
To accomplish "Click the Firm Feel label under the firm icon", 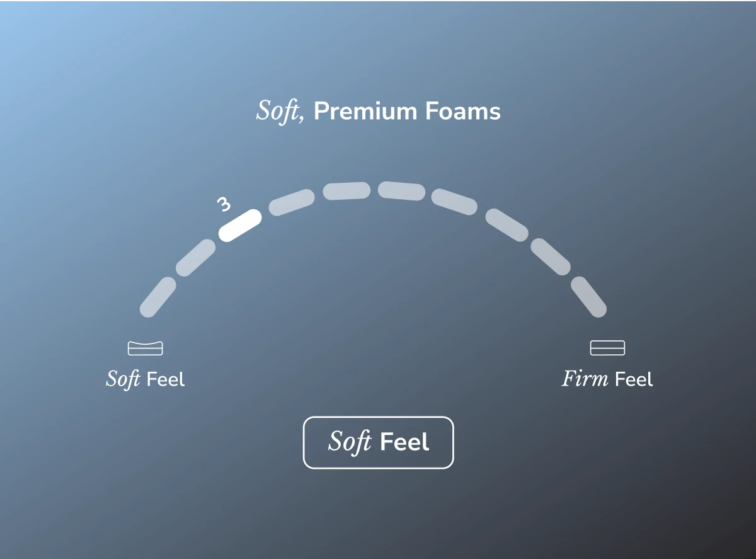I will pos(607,379).
